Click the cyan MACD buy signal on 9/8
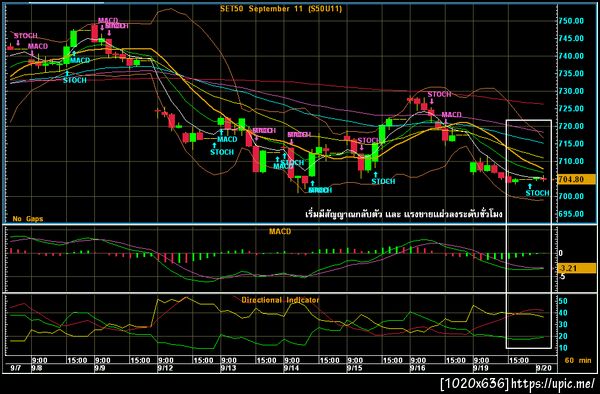Viewport: 600px width, 394px height. [80, 60]
